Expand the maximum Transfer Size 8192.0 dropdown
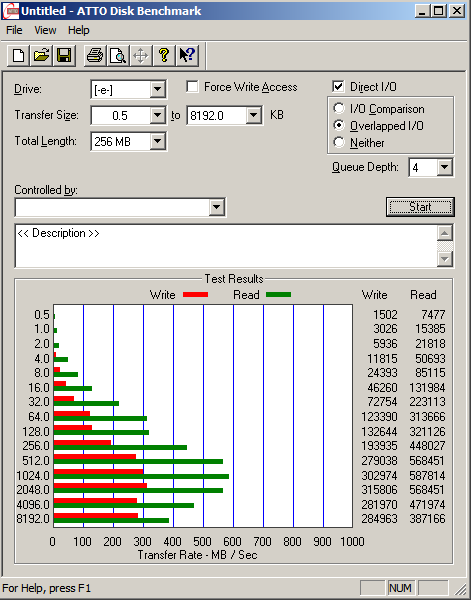This screenshot has height=600, width=471. coord(253,115)
